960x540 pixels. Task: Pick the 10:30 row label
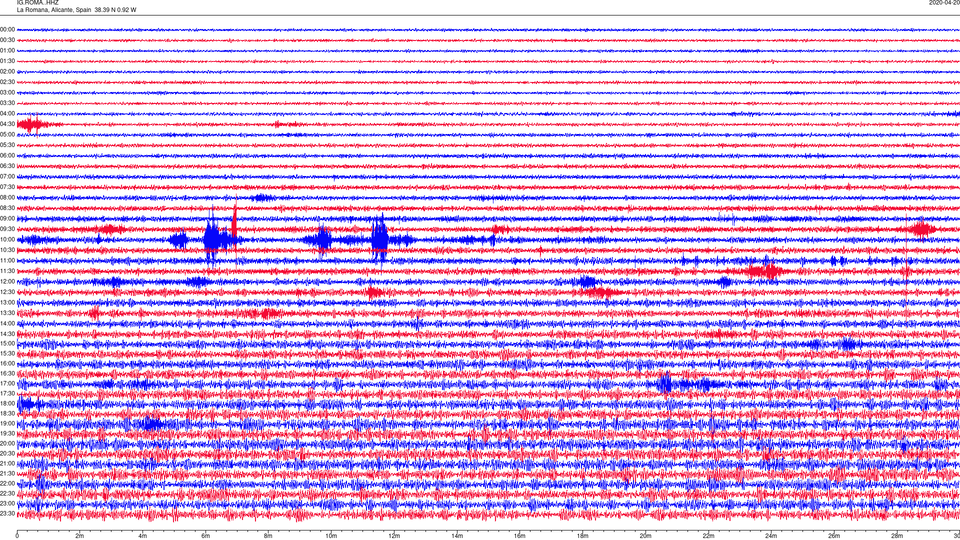[7, 250]
